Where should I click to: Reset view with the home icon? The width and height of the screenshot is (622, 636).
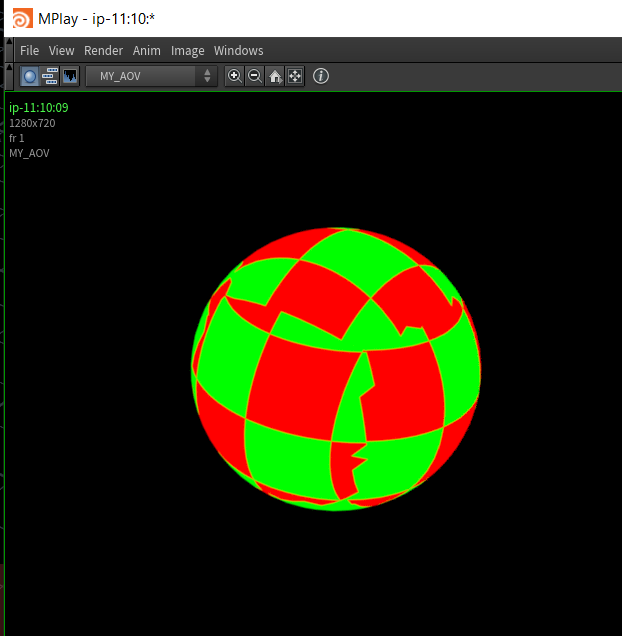click(275, 76)
